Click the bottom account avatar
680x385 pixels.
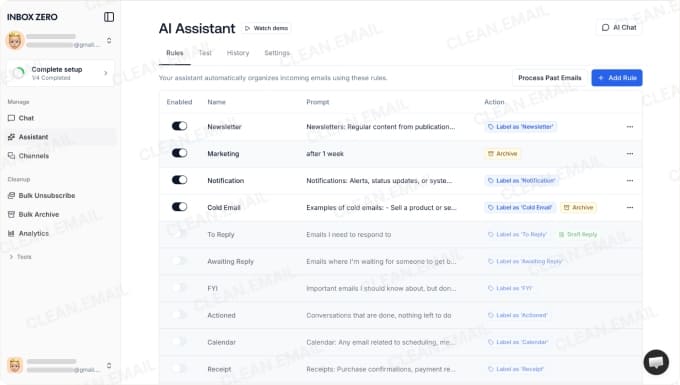tap(15, 365)
